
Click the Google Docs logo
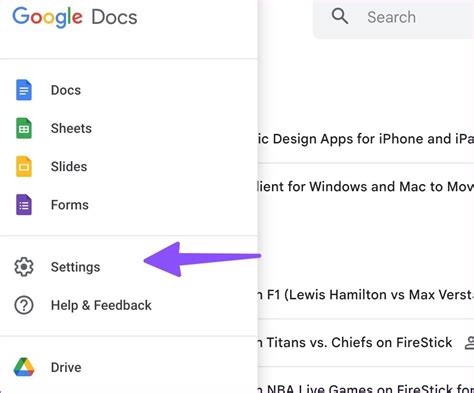coord(75,17)
